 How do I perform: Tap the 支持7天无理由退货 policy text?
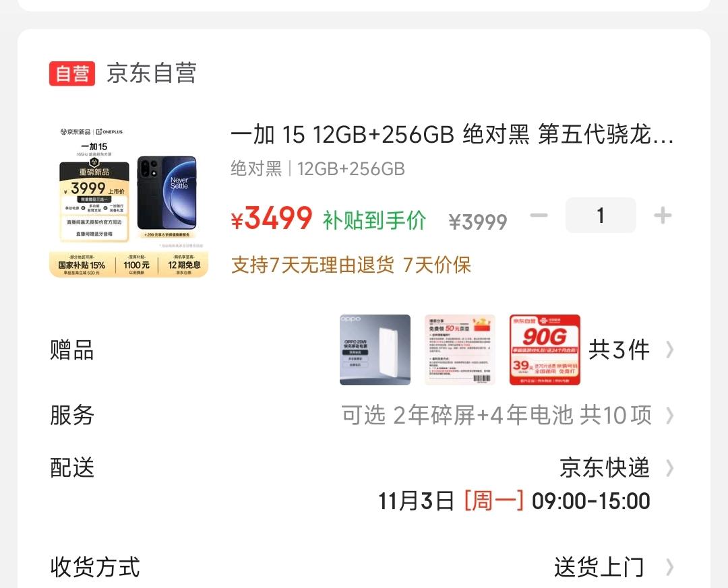coord(313,265)
